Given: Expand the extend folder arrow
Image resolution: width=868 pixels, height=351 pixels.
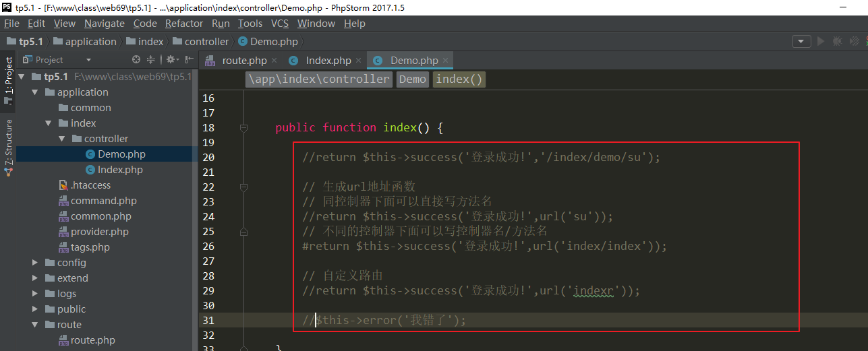Looking at the screenshot, I should tap(34, 278).
